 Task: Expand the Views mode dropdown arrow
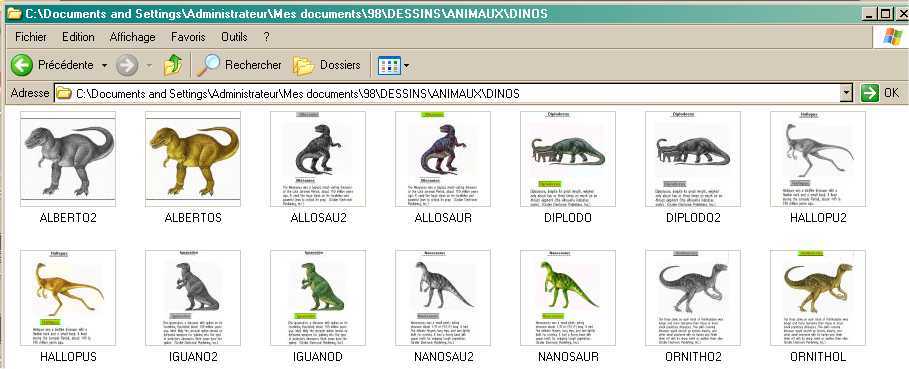click(406, 65)
